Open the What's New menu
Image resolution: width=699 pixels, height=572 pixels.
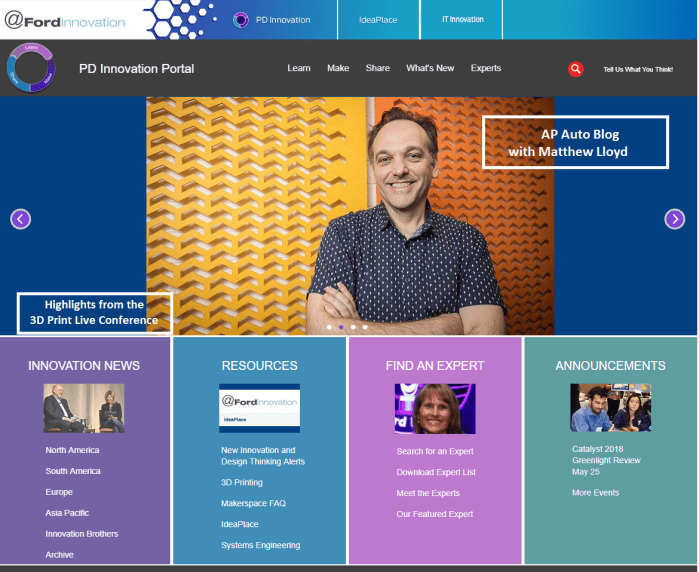(430, 68)
